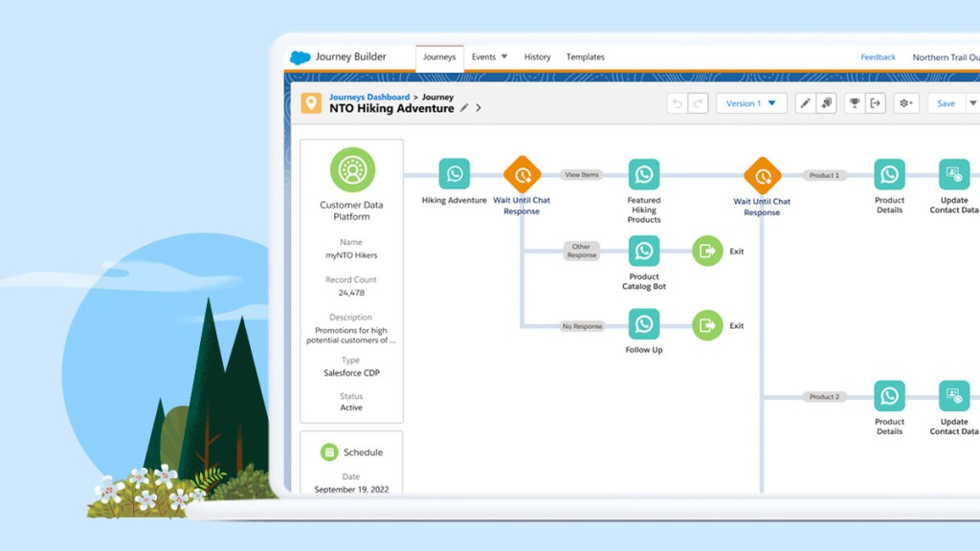
Task: Click the pencil edit mode icon in toolbar
Action: point(805,103)
